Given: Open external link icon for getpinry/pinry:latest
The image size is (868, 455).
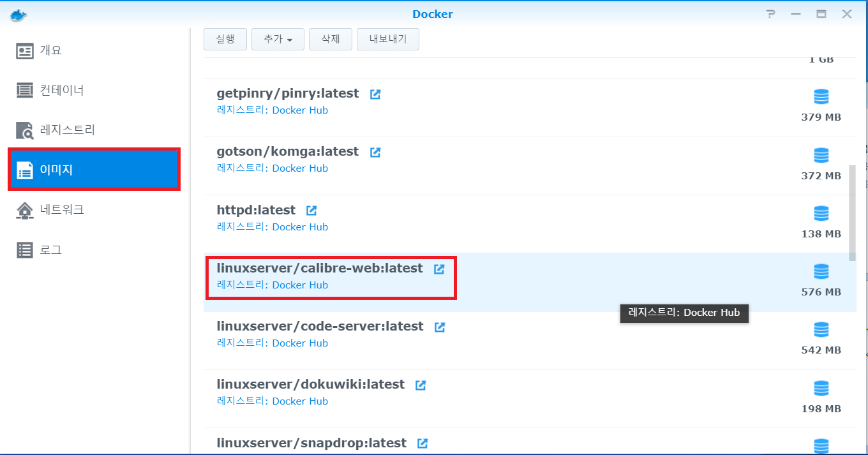Looking at the screenshot, I should (x=375, y=94).
